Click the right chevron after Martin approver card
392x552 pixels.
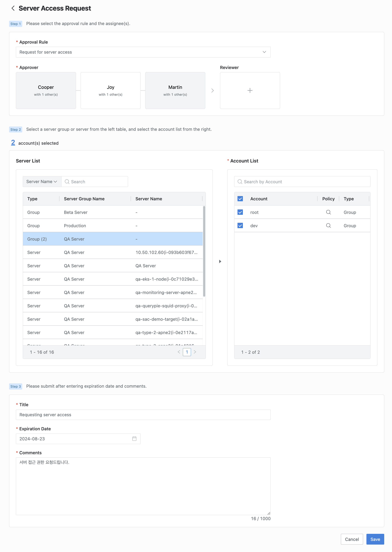click(212, 90)
